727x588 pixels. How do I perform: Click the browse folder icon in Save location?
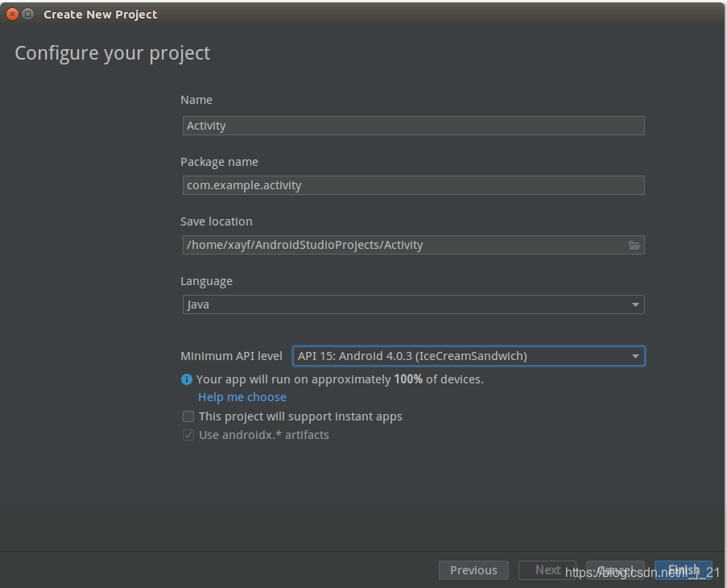point(634,245)
